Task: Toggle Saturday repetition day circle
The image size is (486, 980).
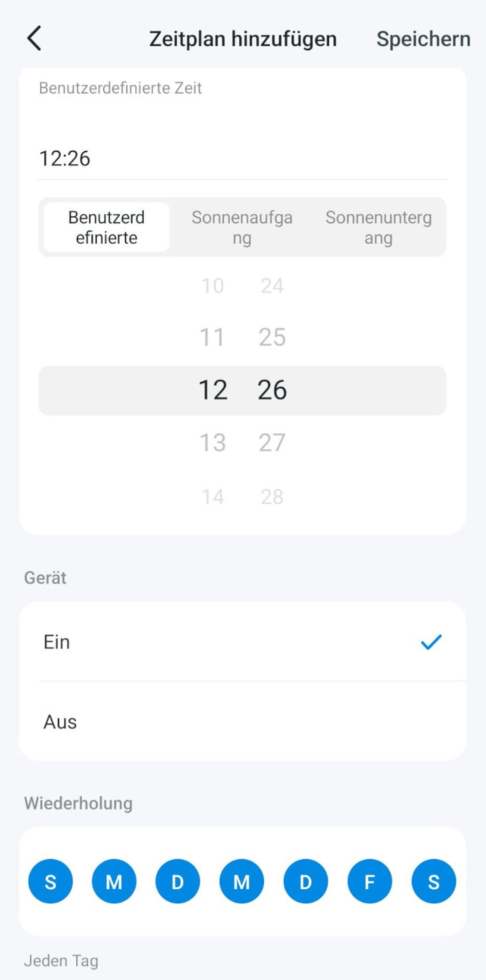Action: (434, 881)
